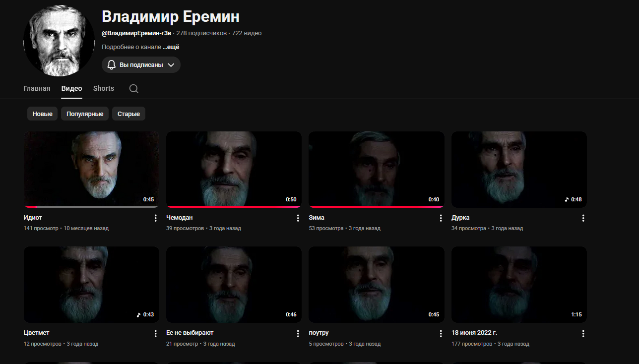Click 39 просмотров text under Чемодан
Screen dimensions: 639x364
tap(185, 229)
